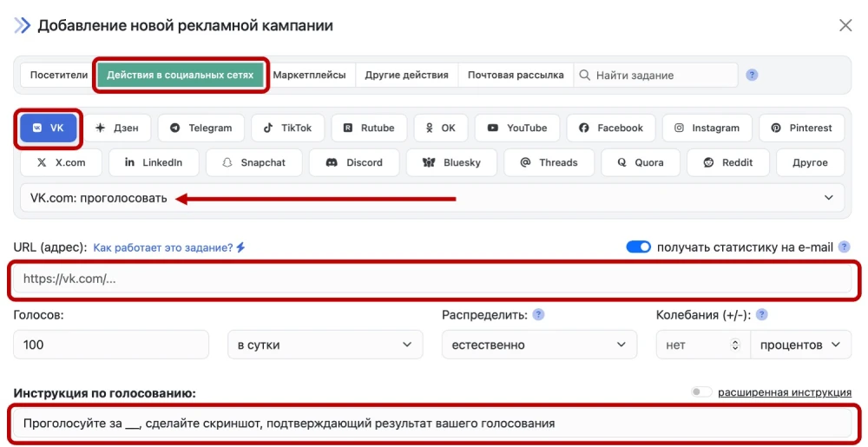
Task: Open the процентов units dropdown
Action: coord(799,345)
